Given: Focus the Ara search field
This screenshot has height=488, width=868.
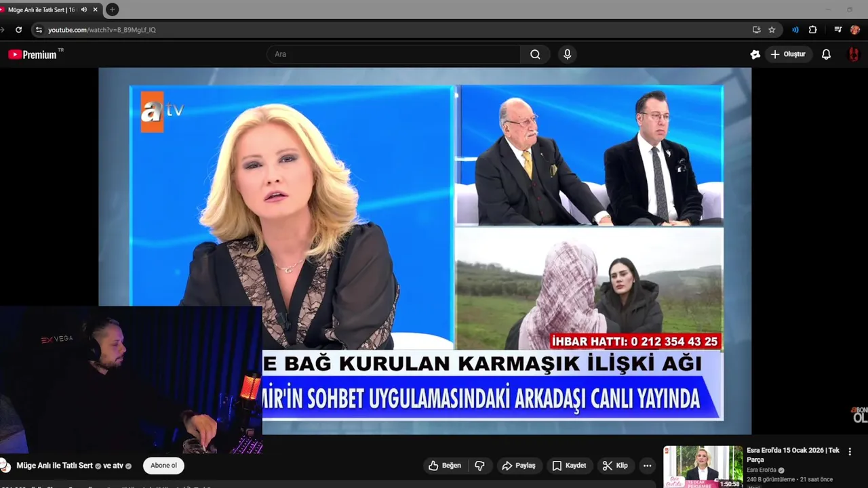Looking at the screenshot, I should (394, 54).
